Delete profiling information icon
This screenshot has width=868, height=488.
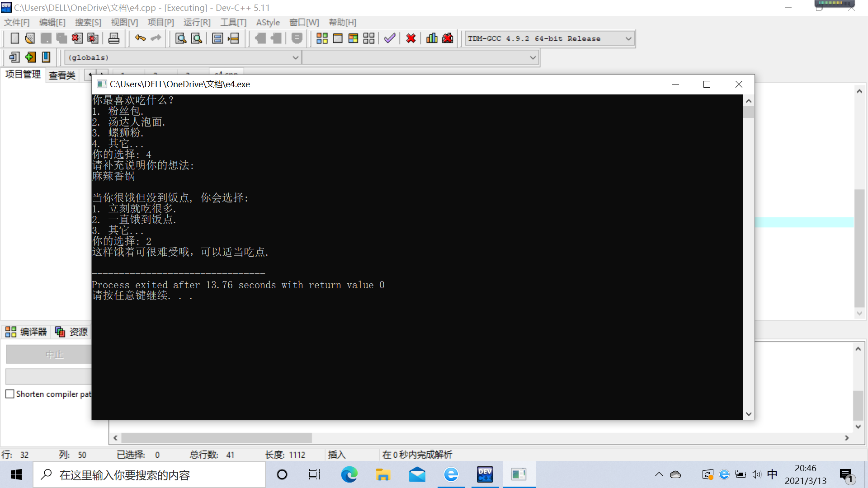click(448, 38)
